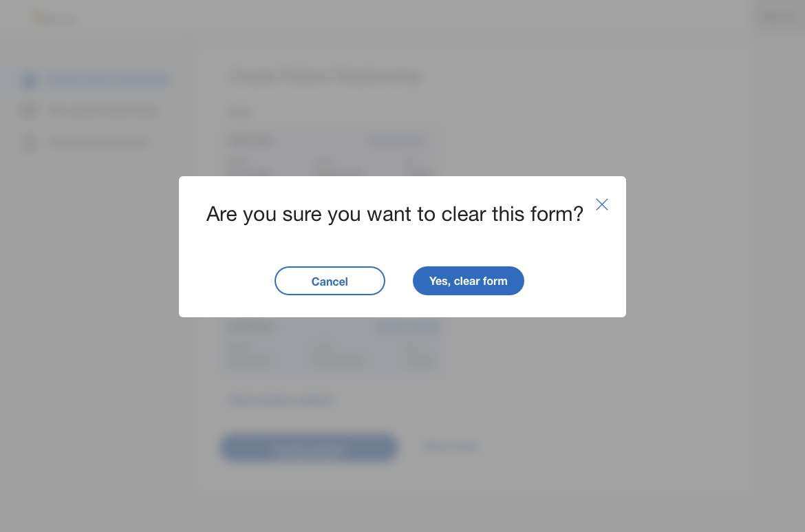Open the third sidebar menu label

98,142
